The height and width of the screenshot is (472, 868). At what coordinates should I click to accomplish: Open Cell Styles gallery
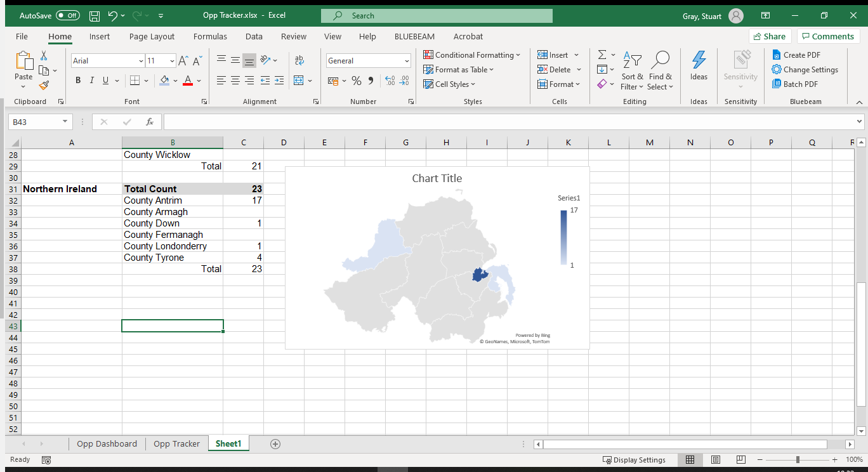click(x=449, y=84)
